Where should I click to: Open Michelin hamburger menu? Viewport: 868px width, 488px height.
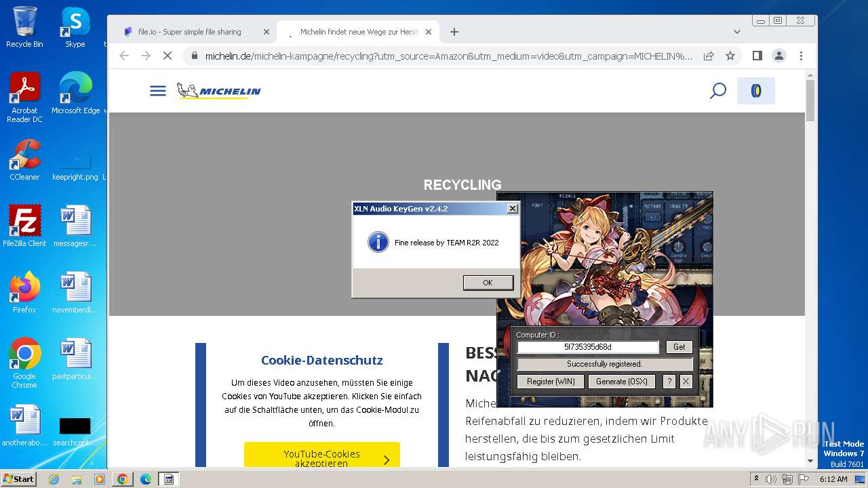click(158, 91)
